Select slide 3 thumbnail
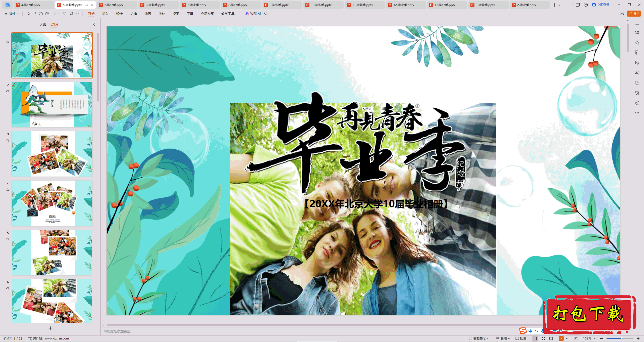644x342 pixels. coord(52,154)
